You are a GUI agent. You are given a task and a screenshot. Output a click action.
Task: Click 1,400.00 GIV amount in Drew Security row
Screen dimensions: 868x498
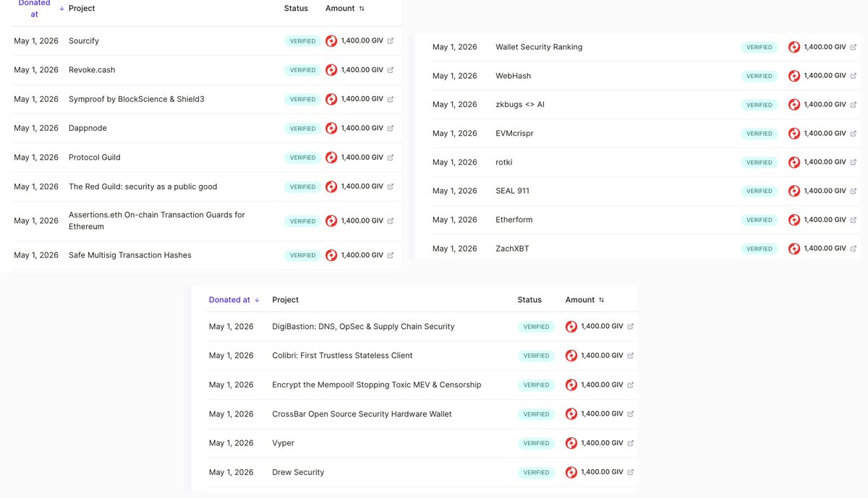click(602, 472)
